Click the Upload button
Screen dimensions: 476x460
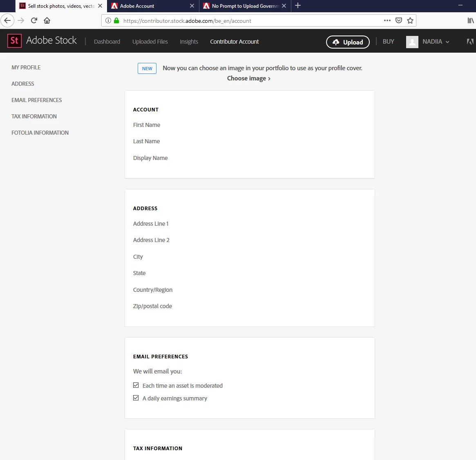coord(348,42)
